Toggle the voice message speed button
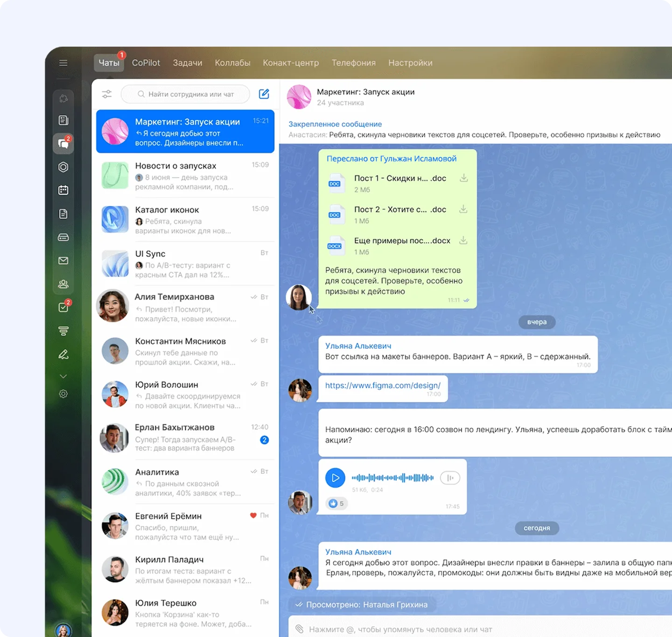Image resolution: width=672 pixels, height=637 pixels. [x=450, y=478]
